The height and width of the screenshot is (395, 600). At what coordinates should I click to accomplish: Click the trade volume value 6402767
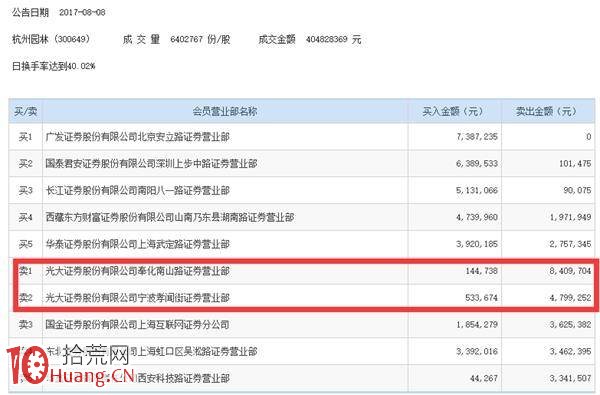pos(186,39)
